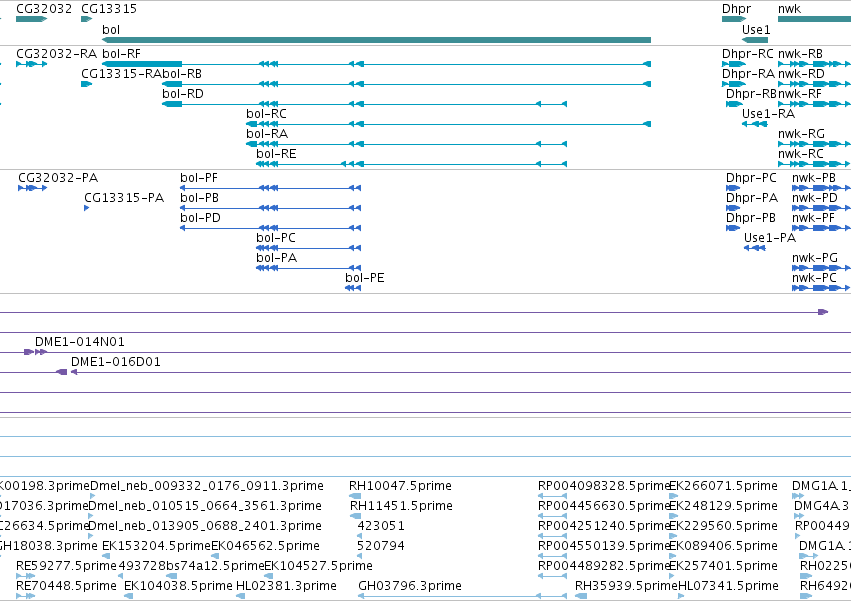Screen dimensions: 851x601
Task: Click the Dhpr-PA protein label
Action: coord(752,198)
